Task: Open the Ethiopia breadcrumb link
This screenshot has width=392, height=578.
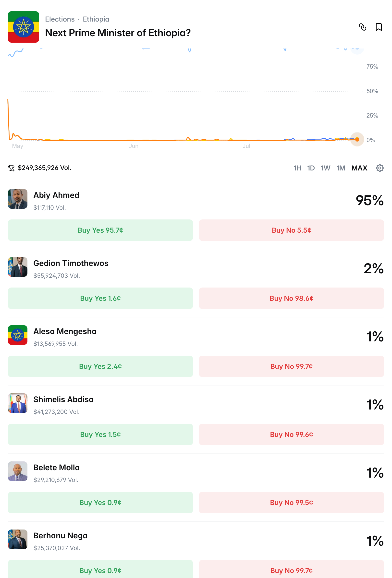Action: click(x=96, y=19)
